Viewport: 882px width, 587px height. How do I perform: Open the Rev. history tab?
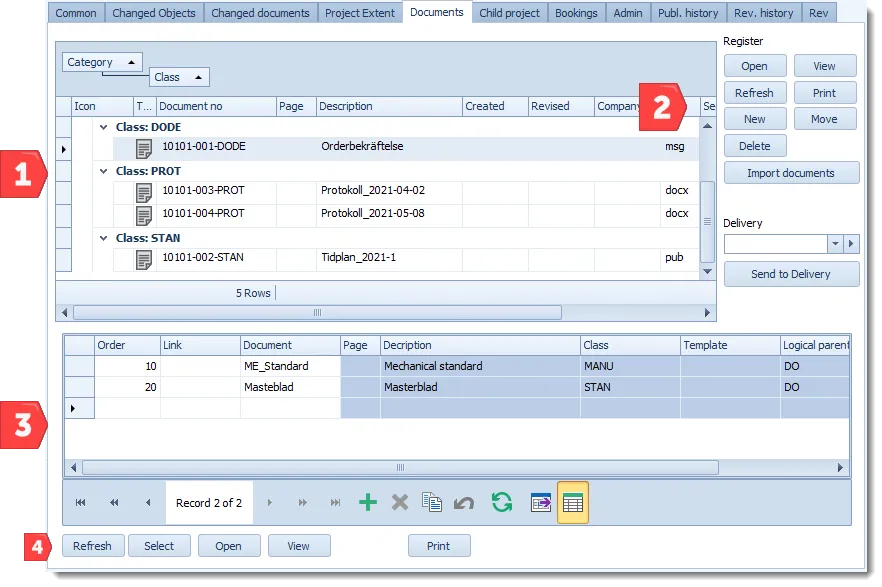tap(764, 13)
